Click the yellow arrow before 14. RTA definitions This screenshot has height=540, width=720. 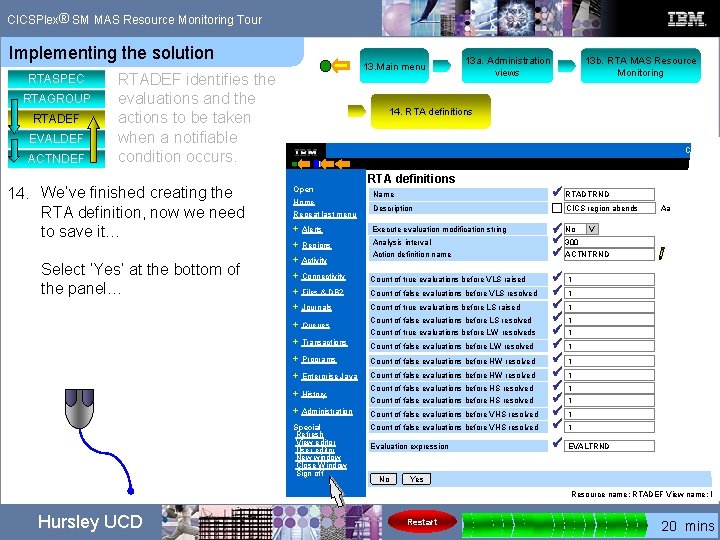[x=357, y=111]
